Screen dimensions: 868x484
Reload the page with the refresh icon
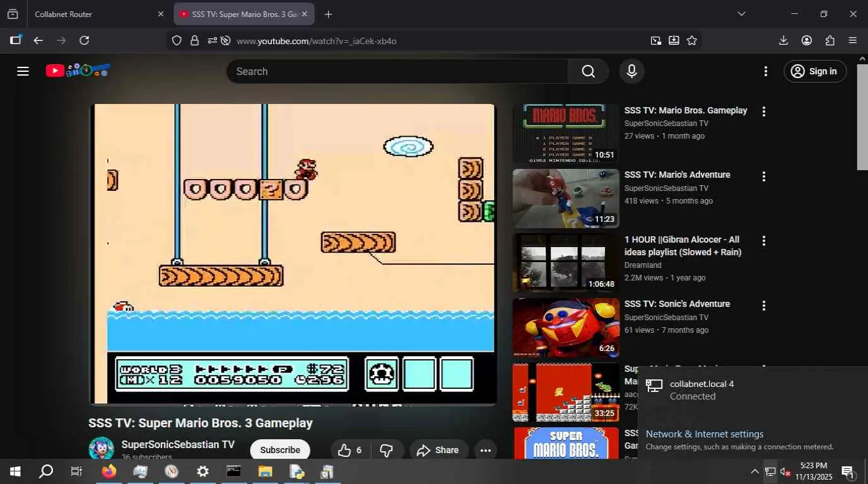click(x=84, y=40)
